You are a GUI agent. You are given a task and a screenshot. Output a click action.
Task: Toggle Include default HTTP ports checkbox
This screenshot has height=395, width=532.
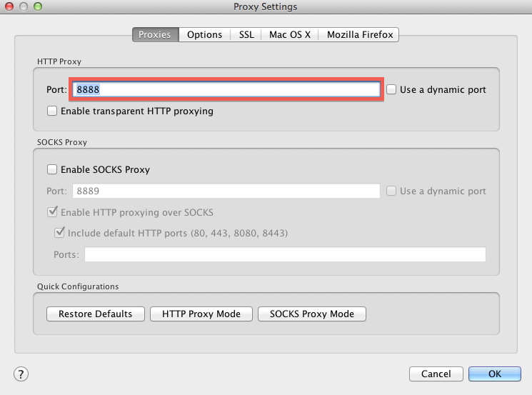59,232
